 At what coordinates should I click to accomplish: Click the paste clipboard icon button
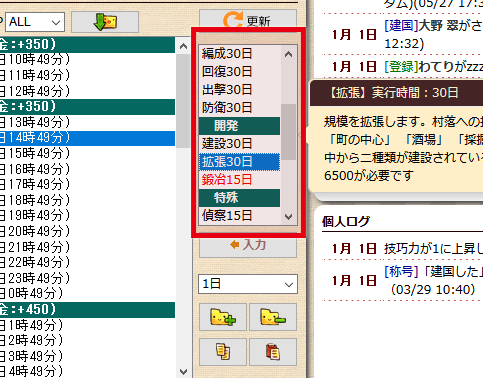(273, 352)
